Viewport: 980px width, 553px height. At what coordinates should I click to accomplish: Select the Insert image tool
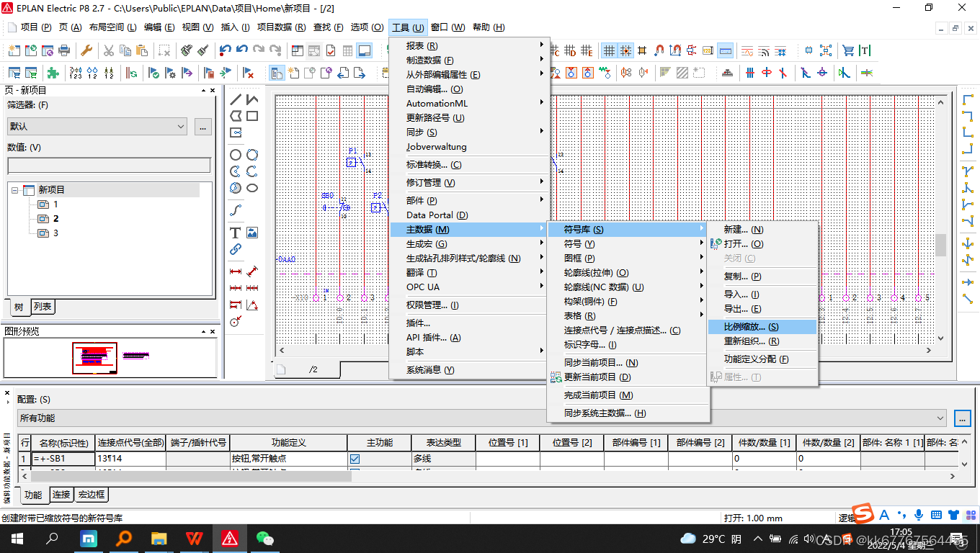[x=252, y=233]
